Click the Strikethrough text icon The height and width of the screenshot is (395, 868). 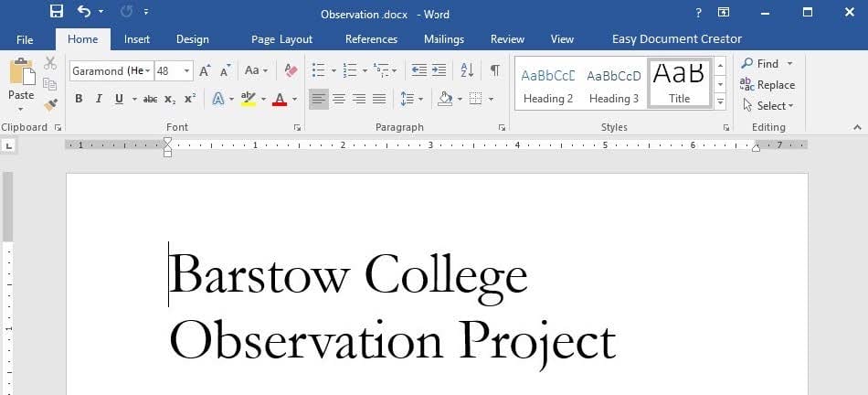(150, 99)
